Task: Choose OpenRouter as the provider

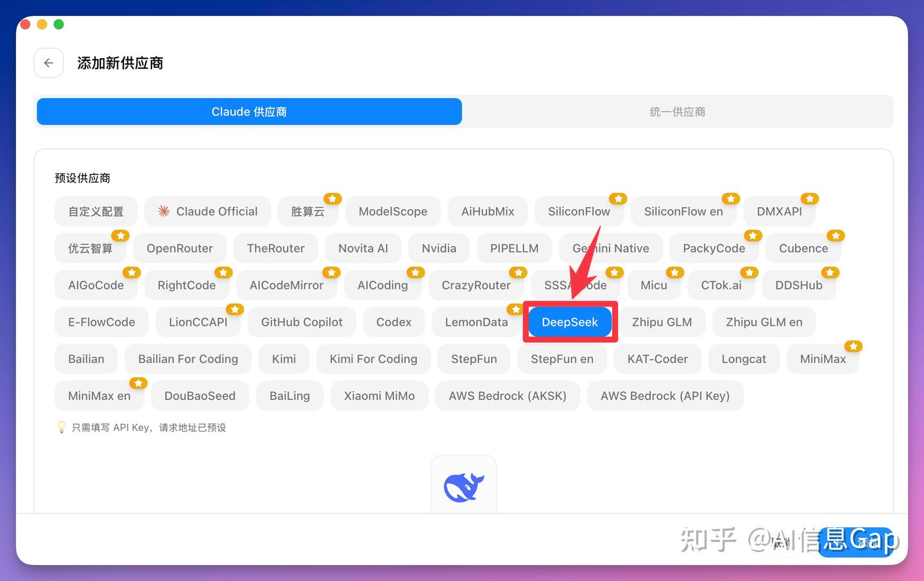Action: [180, 248]
